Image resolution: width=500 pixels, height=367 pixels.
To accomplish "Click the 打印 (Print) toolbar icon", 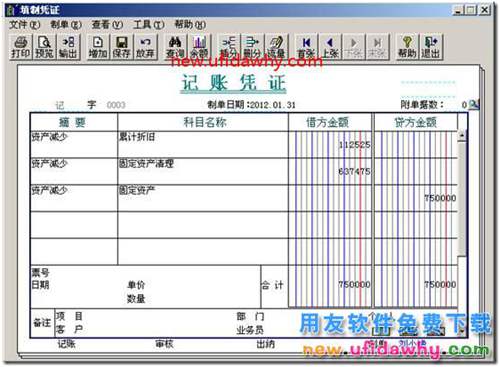I will (21, 47).
